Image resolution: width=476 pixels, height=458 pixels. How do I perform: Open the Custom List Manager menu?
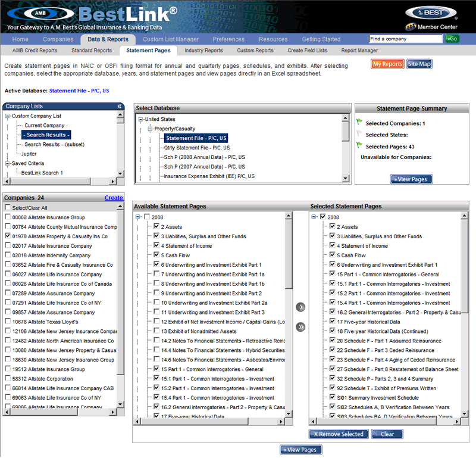click(171, 39)
